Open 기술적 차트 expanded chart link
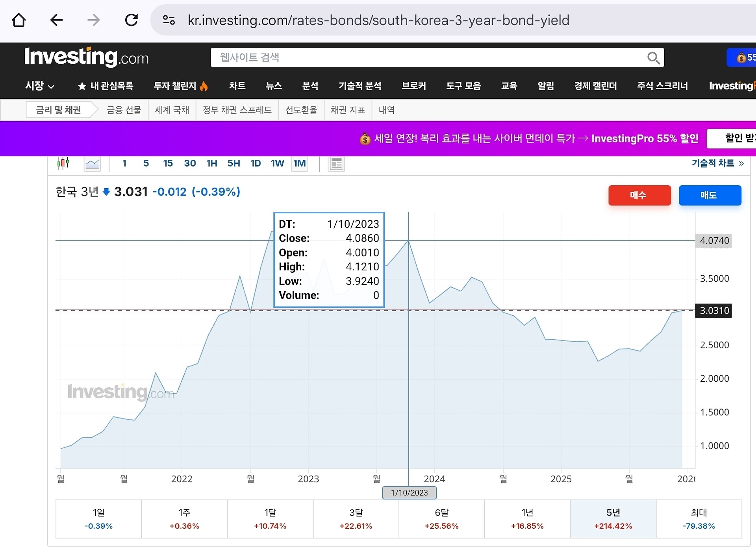756x553 pixels. (717, 163)
